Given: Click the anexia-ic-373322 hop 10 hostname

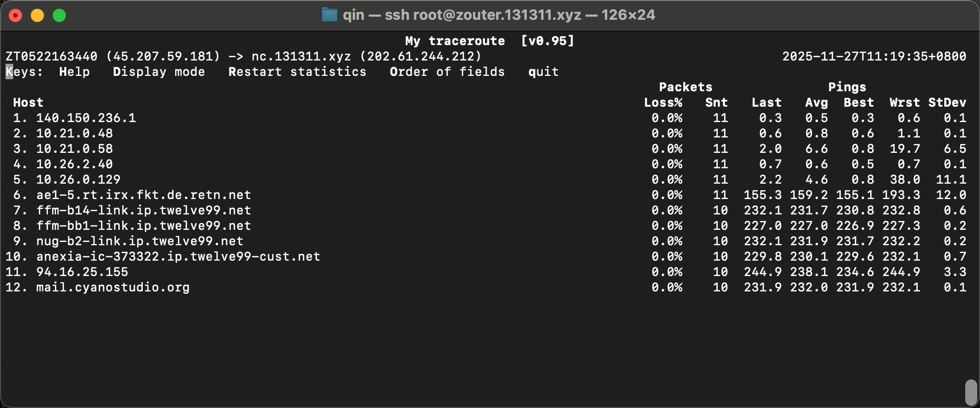Looking at the screenshot, I should [x=178, y=257].
